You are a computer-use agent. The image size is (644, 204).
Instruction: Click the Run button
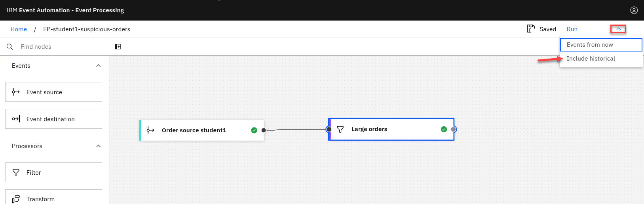(x=572, y=29)
